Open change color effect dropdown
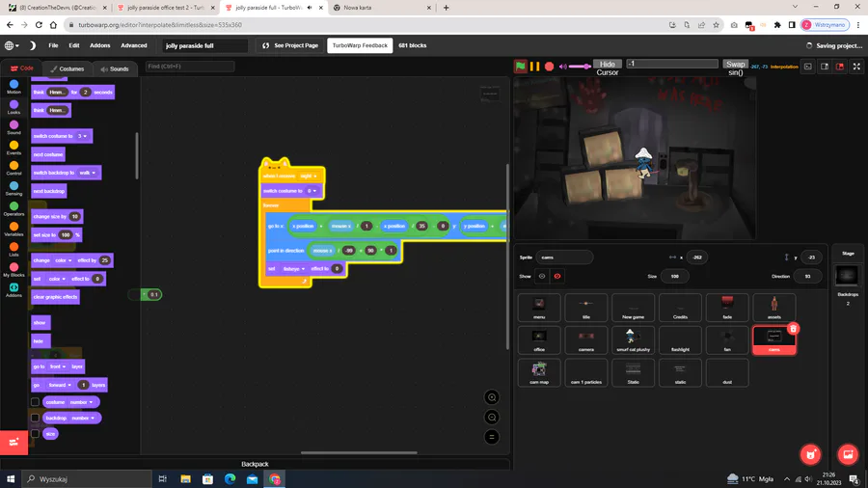The width and height of the screenshot is (868, 488). [x=63, y=260]
